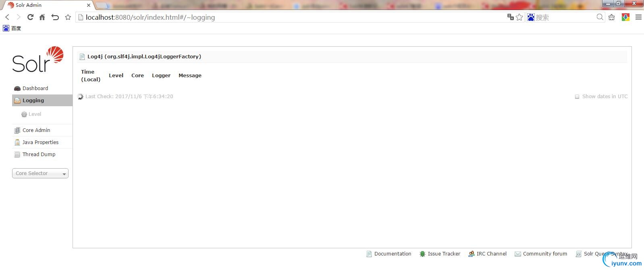
Task: Open Java Properties page
Action: [42, 142]
